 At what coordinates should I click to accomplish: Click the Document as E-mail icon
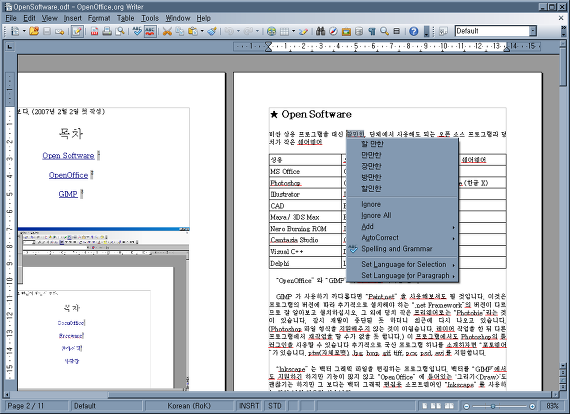coord(60,32)
